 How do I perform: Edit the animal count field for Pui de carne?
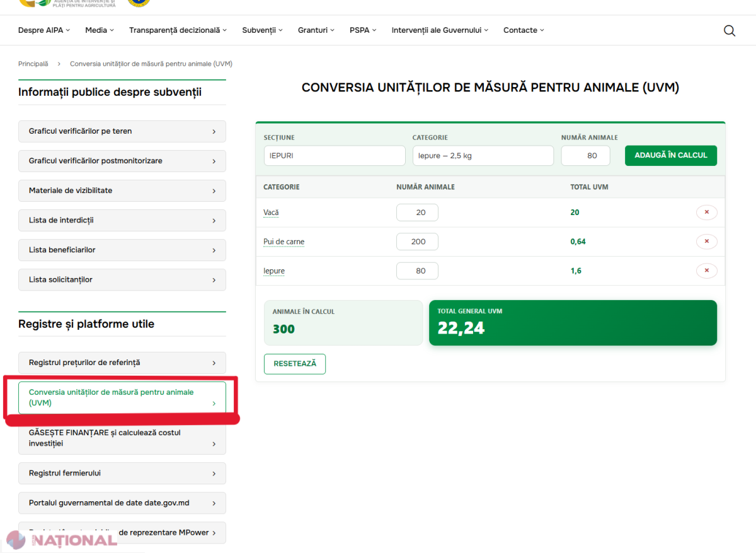point(417,242)
